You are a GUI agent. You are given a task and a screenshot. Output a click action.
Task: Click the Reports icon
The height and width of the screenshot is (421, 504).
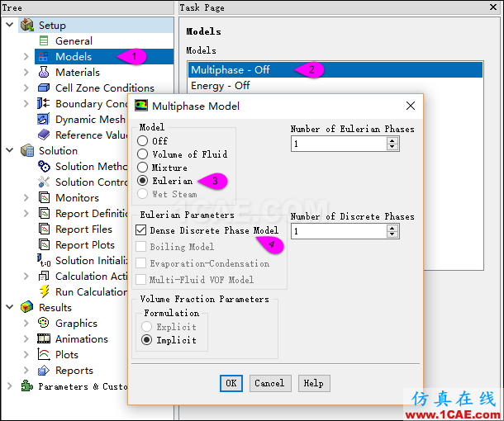tap(44, 371)
